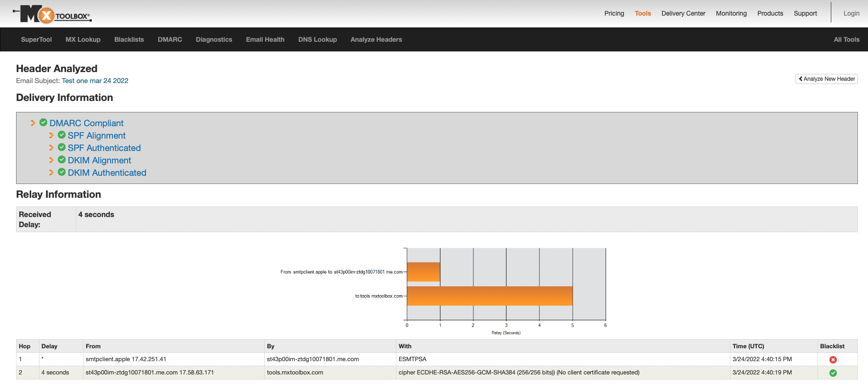
Task: Visit the Support page
Action: (x=805, y=13)
